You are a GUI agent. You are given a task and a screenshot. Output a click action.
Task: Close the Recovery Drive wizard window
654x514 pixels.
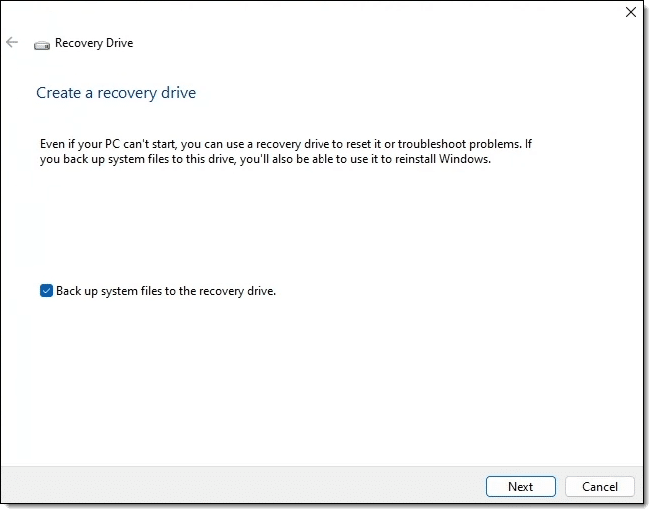(x=631, y=12)
